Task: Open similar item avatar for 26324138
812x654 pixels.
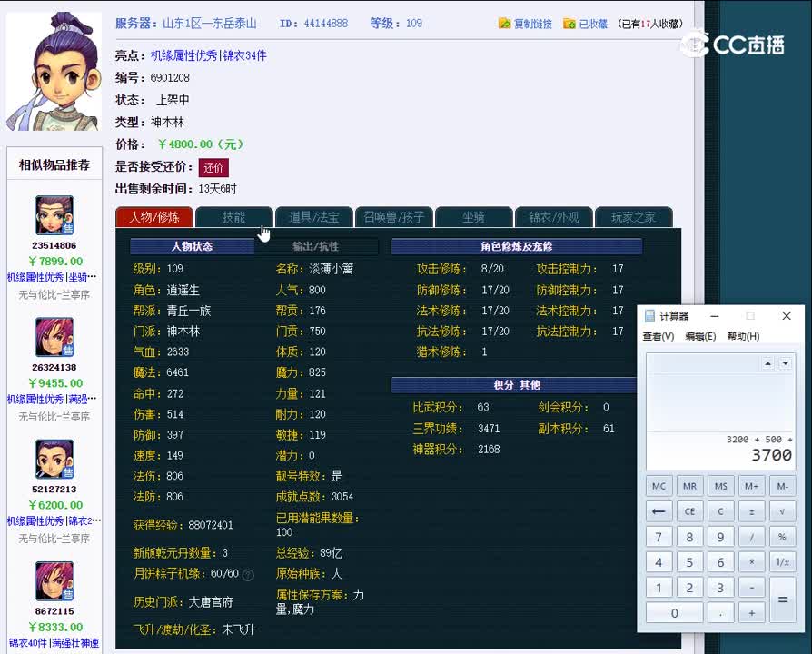Action: [54, 337]
